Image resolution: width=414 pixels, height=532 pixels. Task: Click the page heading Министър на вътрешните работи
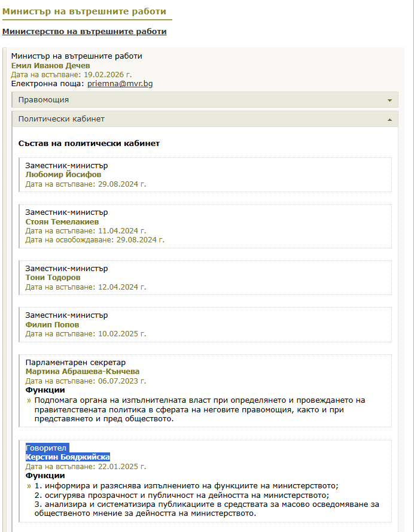(84, 11)
